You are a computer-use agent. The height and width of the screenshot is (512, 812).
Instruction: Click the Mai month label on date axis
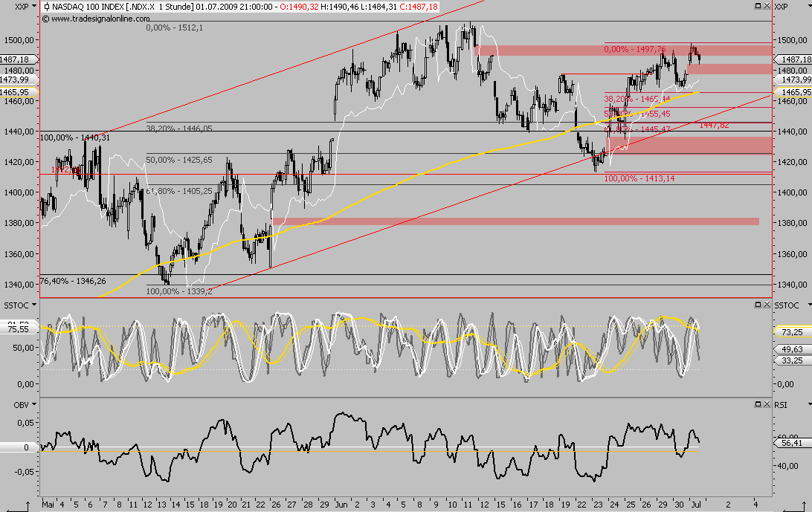(48, 505)
